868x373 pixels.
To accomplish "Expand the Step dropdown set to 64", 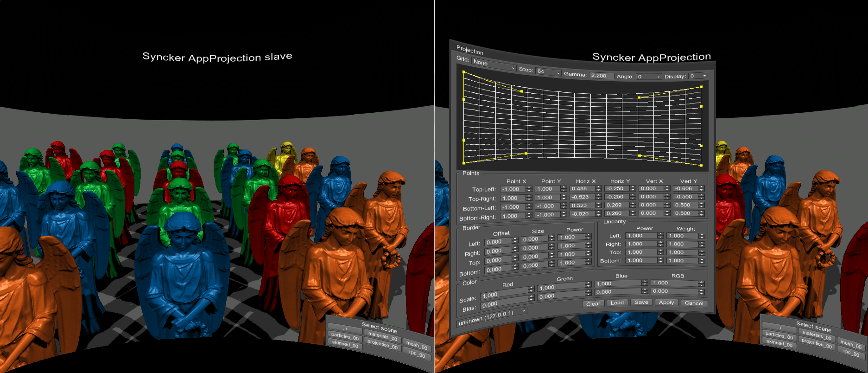I will pos(548,71).
